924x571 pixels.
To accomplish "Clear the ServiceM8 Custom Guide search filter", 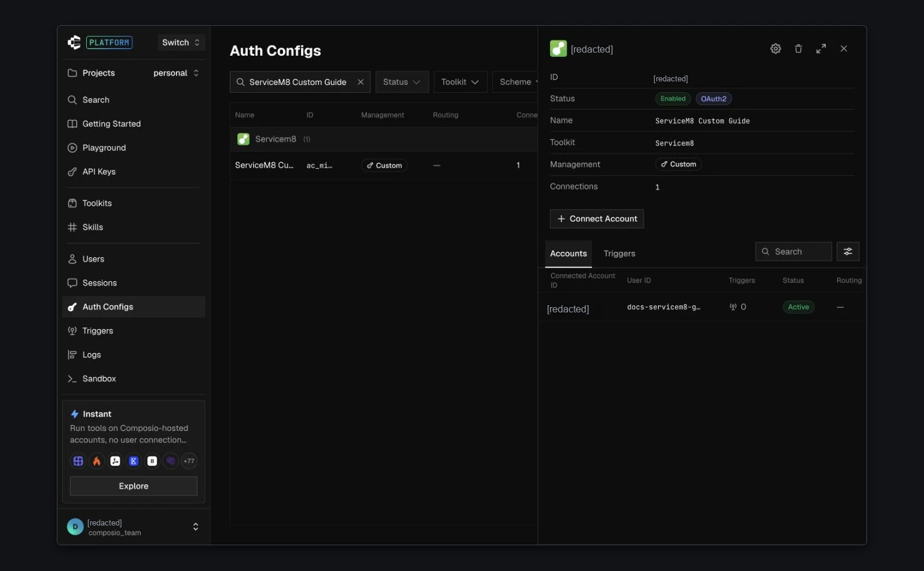I will tap(361, 82).
